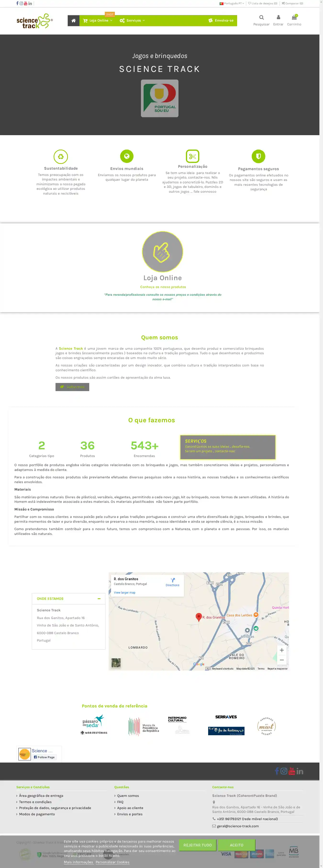
Task: Click the Facebook icon in top bar
Action: click(x=17, y=3)
